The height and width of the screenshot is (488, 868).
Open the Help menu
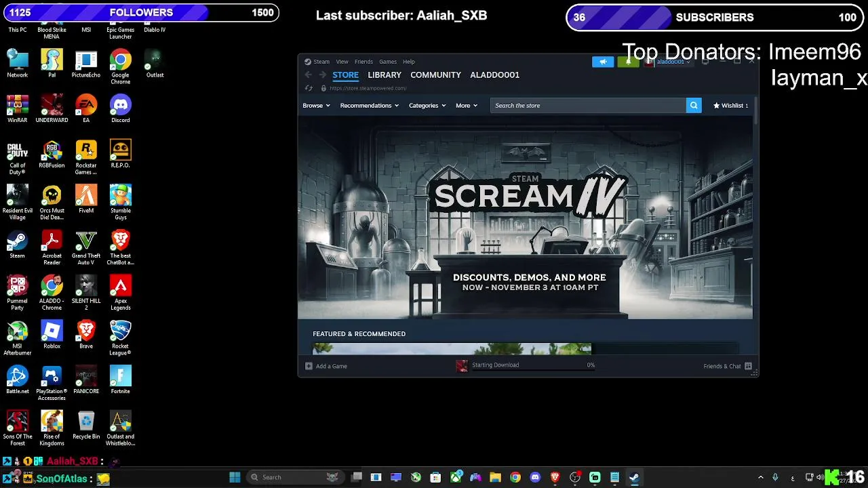409,62
